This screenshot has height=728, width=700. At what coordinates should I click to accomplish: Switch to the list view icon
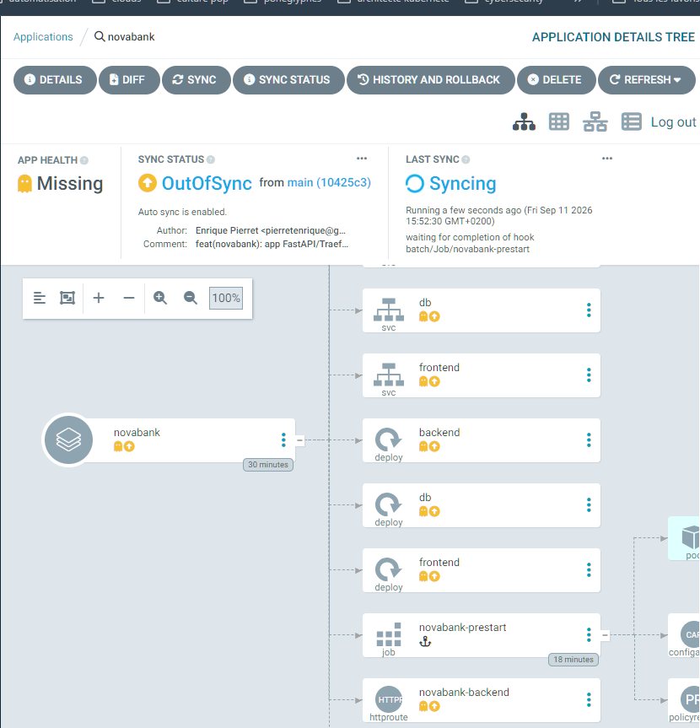pos(632,121)
